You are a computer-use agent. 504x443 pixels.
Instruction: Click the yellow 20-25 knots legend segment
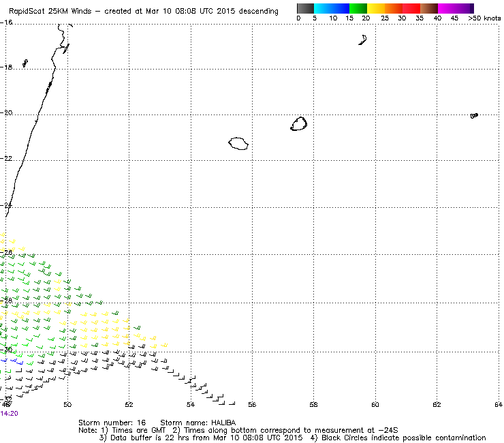tap(376, 8)
